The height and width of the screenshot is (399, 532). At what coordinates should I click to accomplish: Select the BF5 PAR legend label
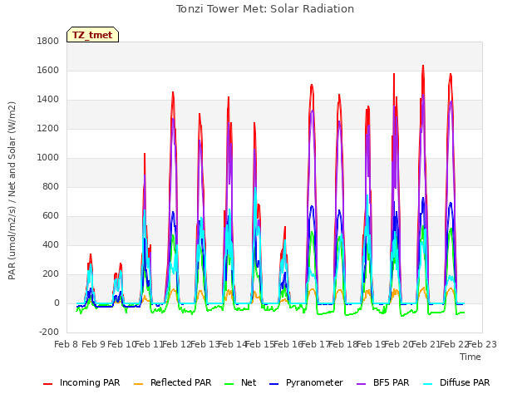(392, 382)
